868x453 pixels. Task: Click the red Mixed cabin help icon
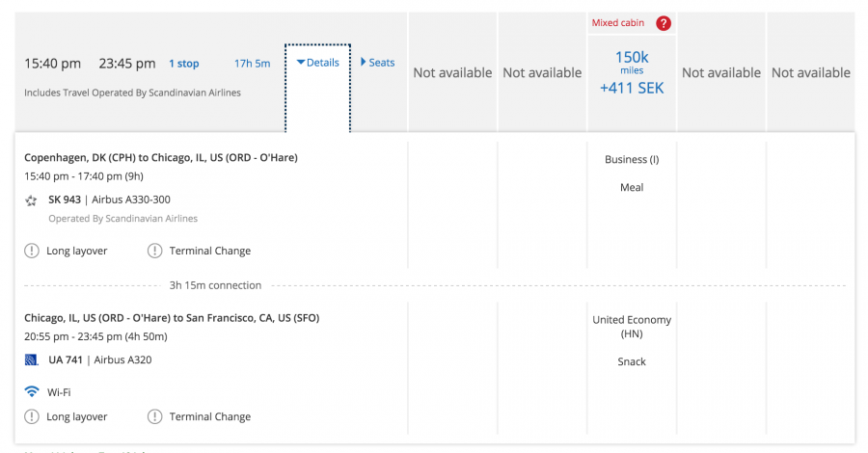coord(664,24)
